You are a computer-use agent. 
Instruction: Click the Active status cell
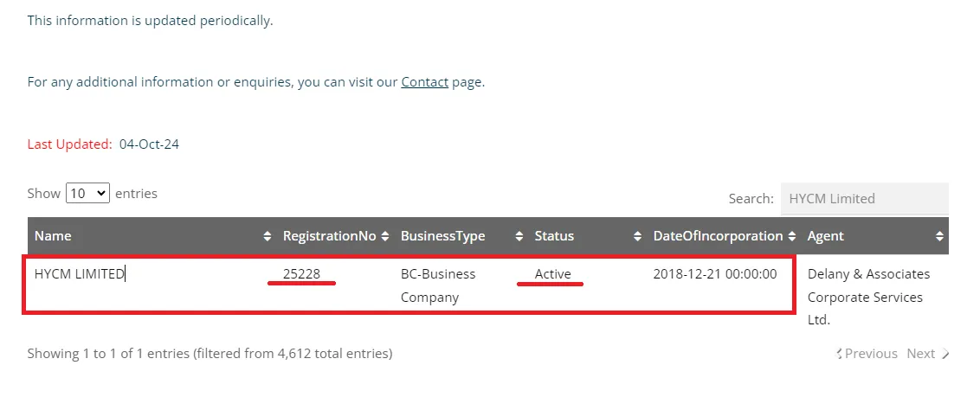552,274
